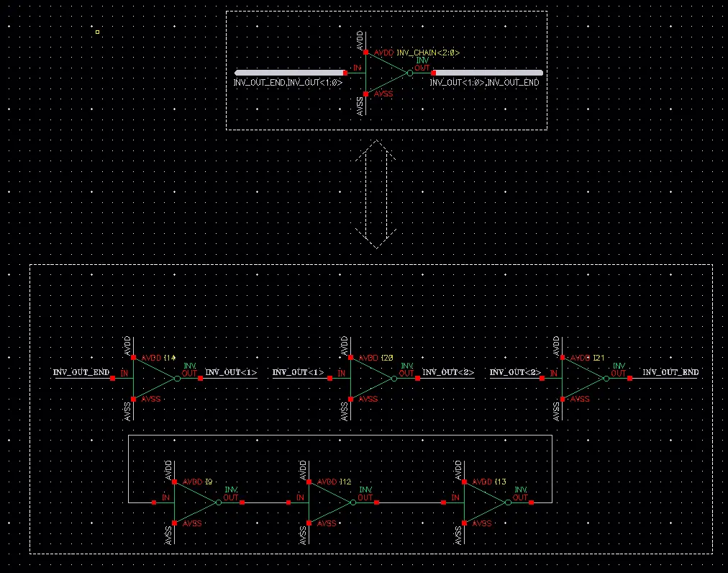
Task: Select wire label INV_OUT_END,INV_OUT<1:0>
Action: 288,83
